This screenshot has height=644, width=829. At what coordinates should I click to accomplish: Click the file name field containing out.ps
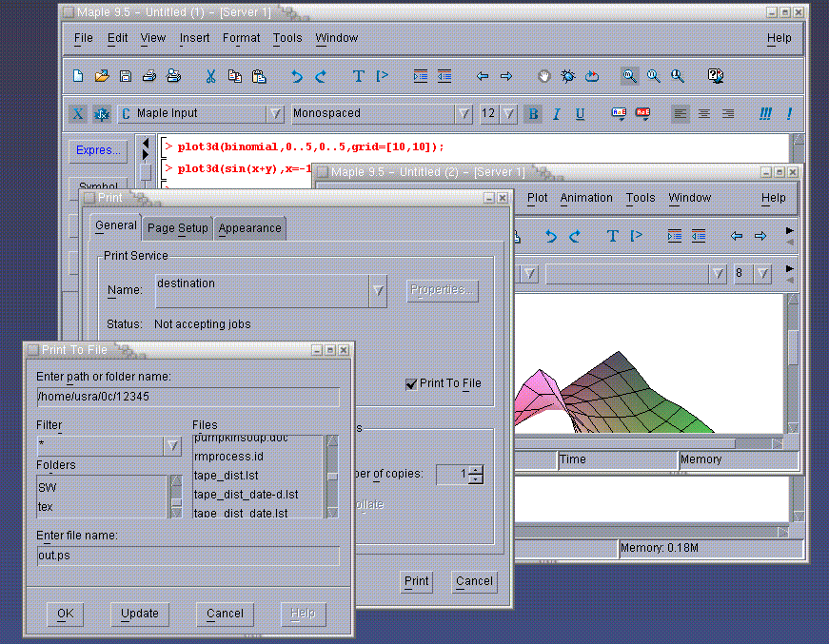tap(188, 556)
